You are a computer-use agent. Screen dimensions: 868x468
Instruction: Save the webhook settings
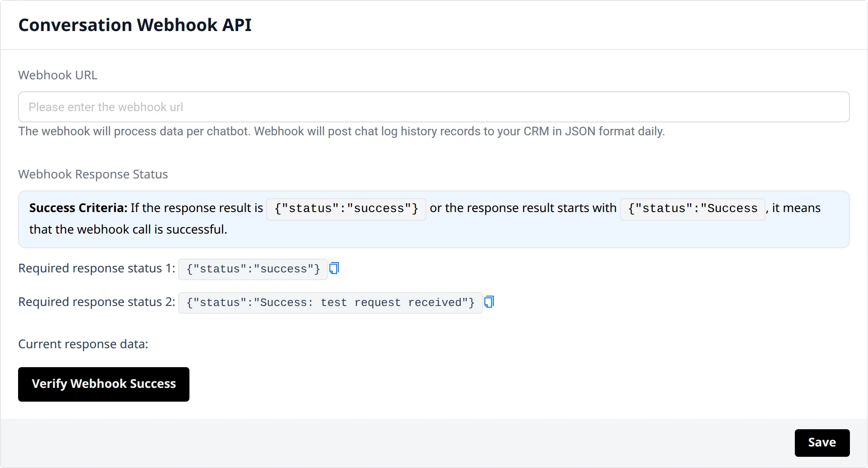pos(822,443)
